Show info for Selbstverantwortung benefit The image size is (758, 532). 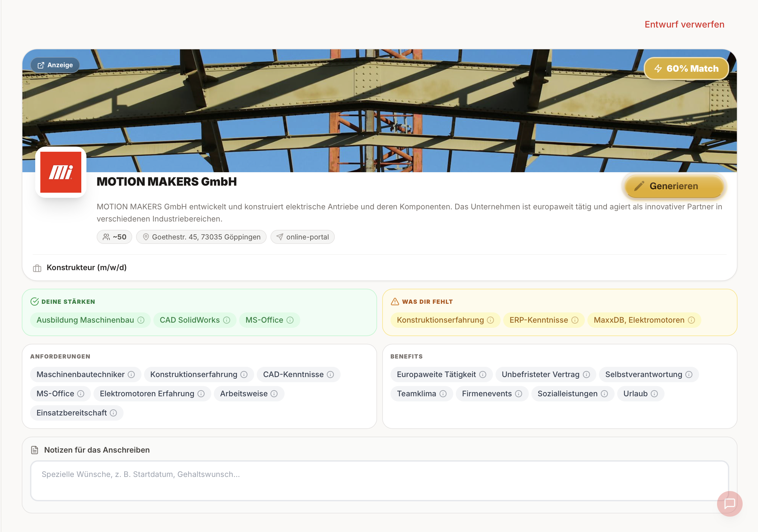[x=689, y=374]
